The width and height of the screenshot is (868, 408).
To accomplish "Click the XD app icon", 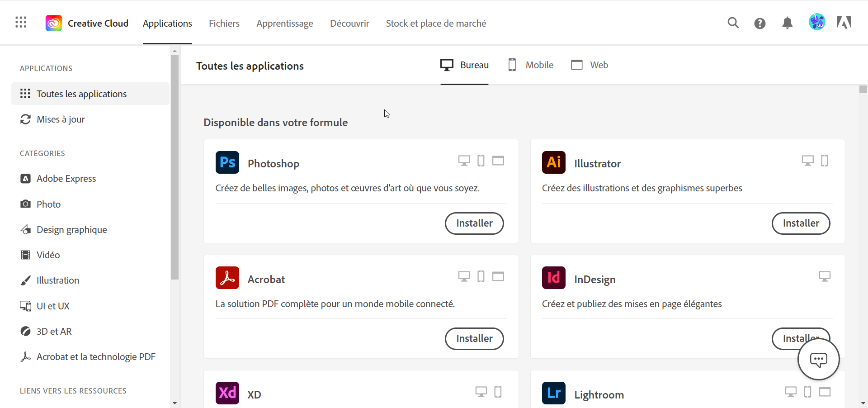I will click(227, 393).
